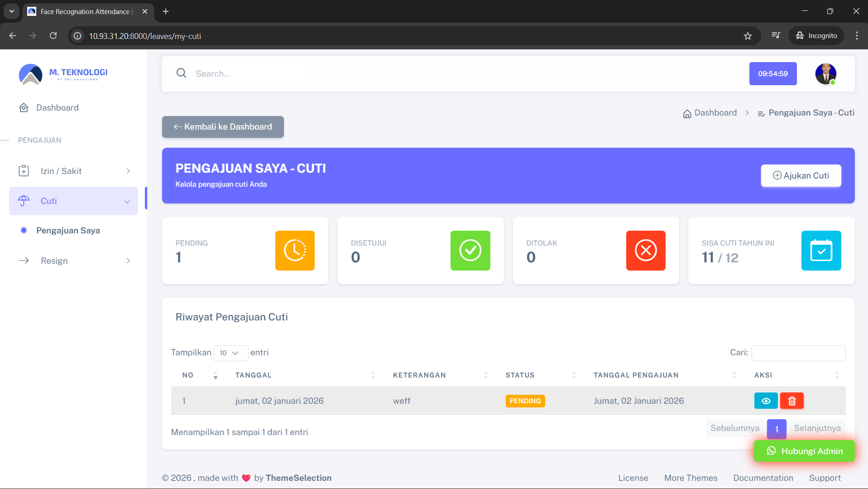Select Pengajuan Saya in sidebar

point(68,230)
